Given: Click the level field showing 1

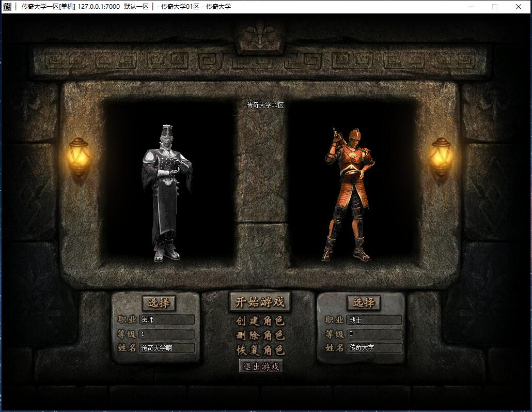Looking at the screenshot, I should pos(167,334).
